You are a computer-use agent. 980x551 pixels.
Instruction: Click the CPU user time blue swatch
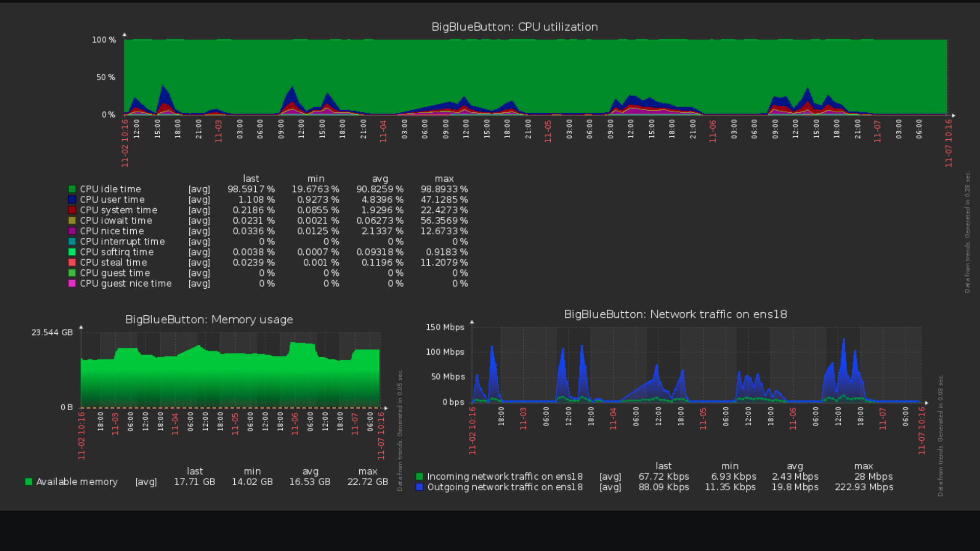coord(72,199)
